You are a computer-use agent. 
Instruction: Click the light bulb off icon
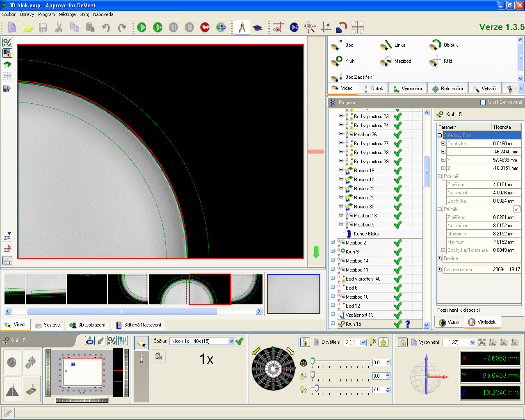pyautogui.click(x=372, y=342)
